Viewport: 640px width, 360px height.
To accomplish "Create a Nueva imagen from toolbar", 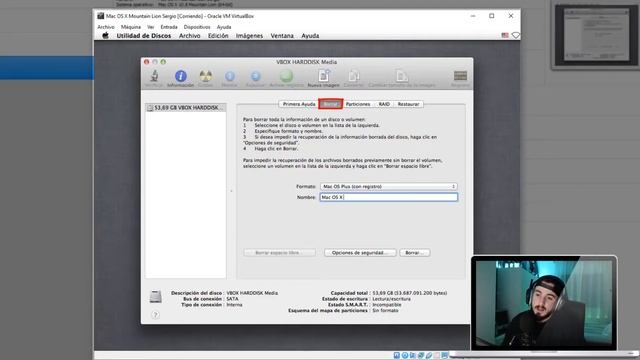I will tap(323, 76).
